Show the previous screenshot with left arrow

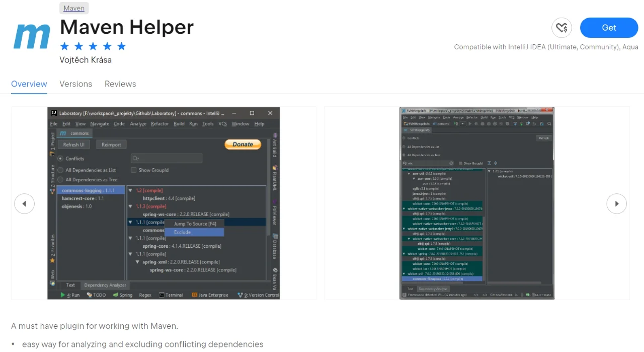pos(24,204)
